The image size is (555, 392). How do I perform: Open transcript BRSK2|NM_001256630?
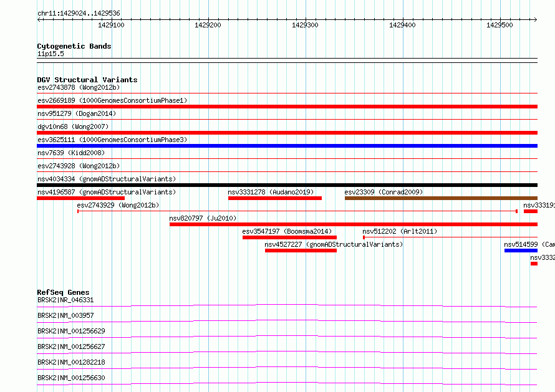(71, 378)
